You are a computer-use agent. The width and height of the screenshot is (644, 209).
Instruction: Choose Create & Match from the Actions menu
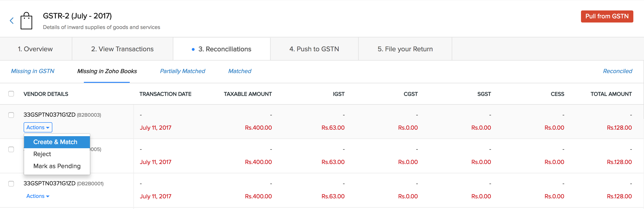pyautogui.click(x=55, y=142)
